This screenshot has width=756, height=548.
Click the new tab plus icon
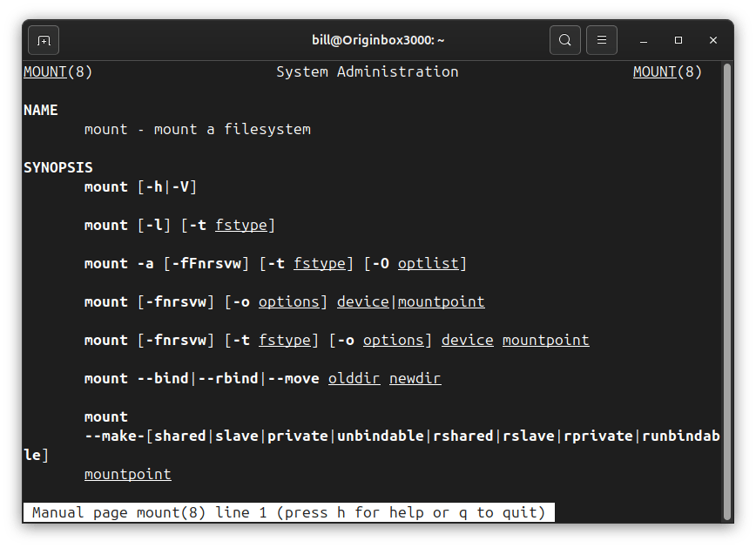click(x=43, y=40)
